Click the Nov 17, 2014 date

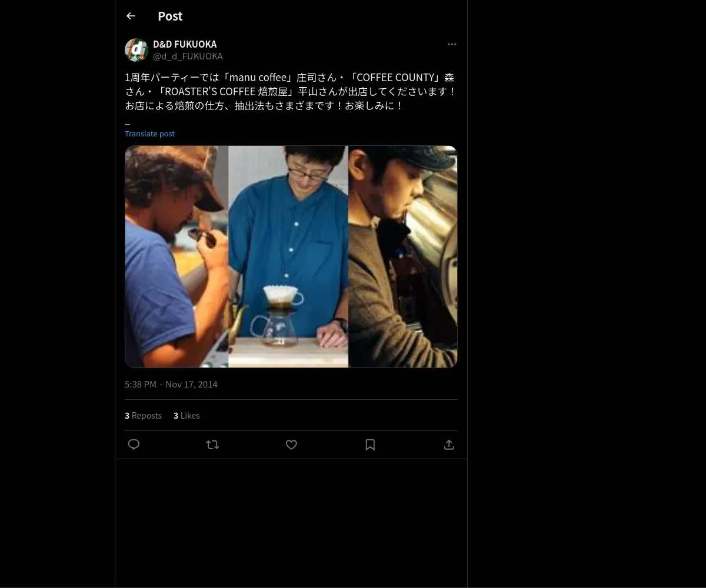pos(191,384)
